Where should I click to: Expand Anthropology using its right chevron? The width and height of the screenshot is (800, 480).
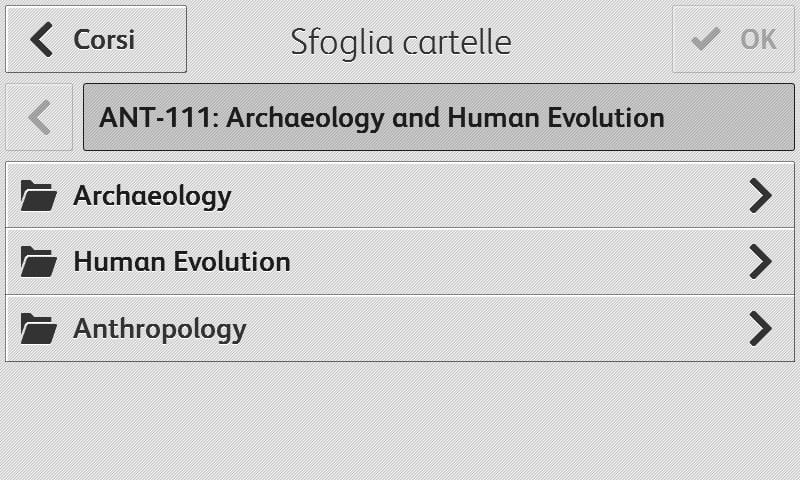[x=761, y=329]
